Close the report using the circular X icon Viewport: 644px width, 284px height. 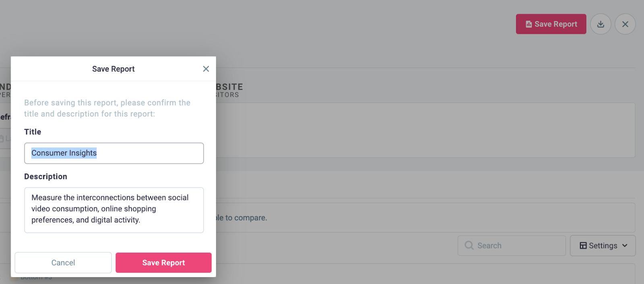pyautogui.click(x=625, y=24)
